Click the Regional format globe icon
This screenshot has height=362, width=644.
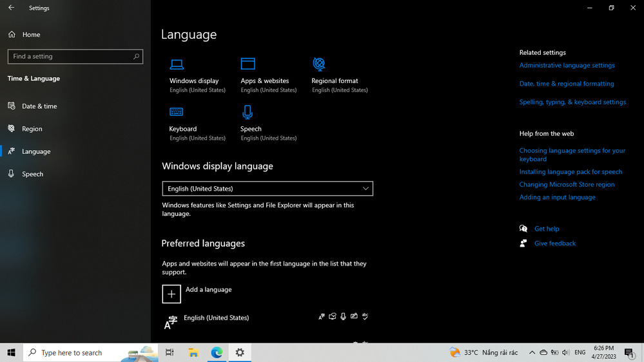pyautogui.click(x=319, y=64)
